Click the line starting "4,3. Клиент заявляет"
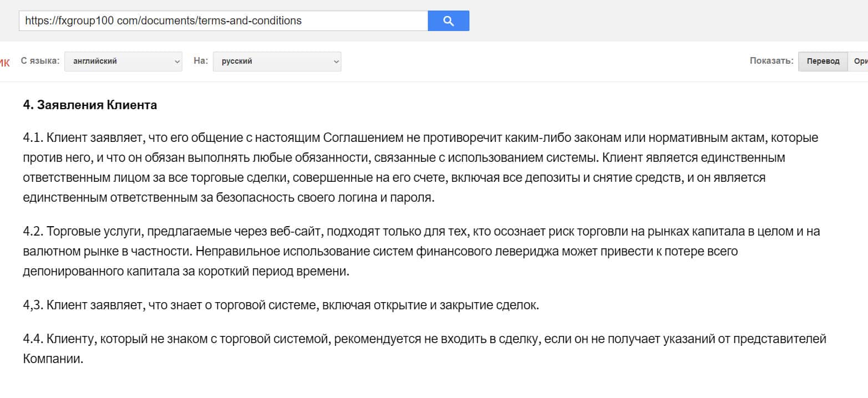Viewport: 868px width, 398px height. pos(280,305)
